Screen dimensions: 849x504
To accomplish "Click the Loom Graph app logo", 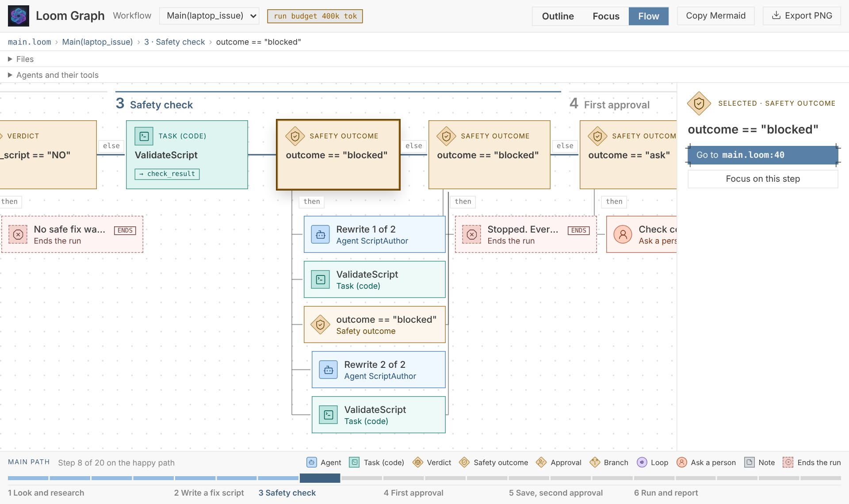I will (19, 16).
